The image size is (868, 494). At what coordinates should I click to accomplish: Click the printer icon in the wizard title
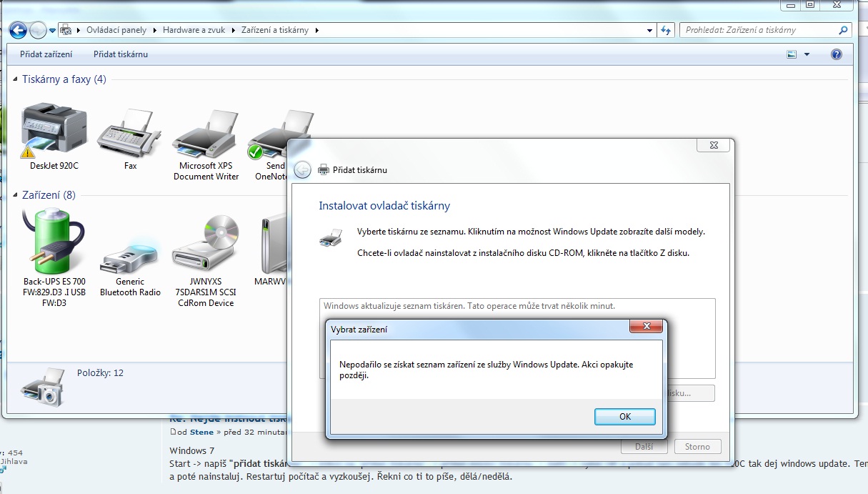(323, 169)
